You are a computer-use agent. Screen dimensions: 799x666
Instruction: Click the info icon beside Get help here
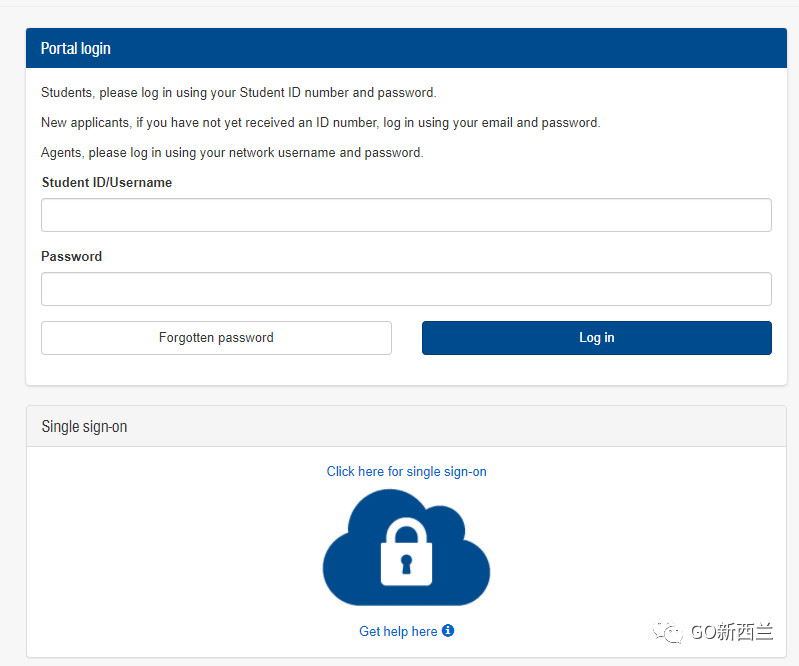click(x=448, y=630)
